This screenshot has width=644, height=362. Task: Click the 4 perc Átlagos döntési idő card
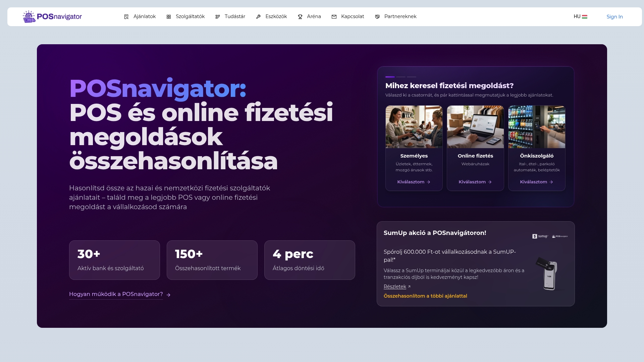click(310, 260)
